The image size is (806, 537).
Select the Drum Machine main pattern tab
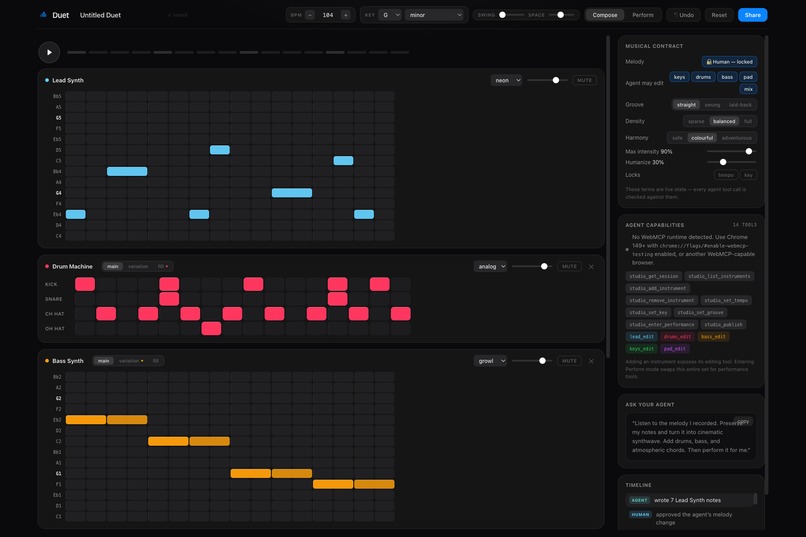click(x=113, y=266)
